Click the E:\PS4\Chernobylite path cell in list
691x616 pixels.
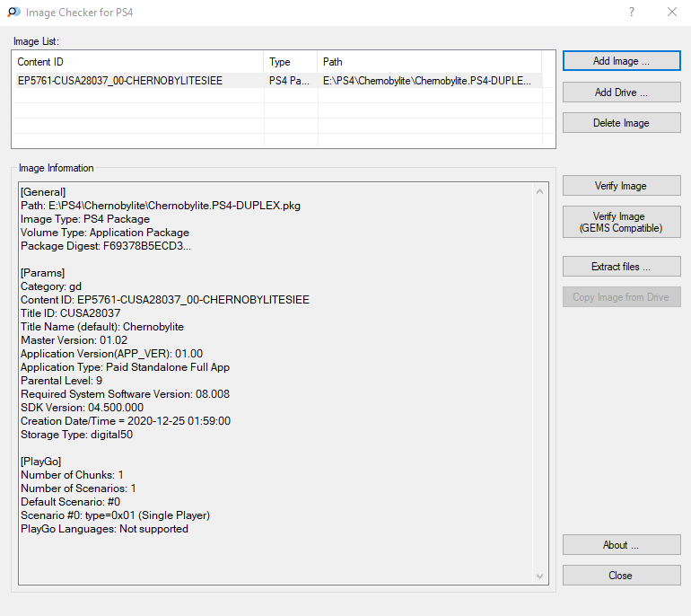click(426, 81)
